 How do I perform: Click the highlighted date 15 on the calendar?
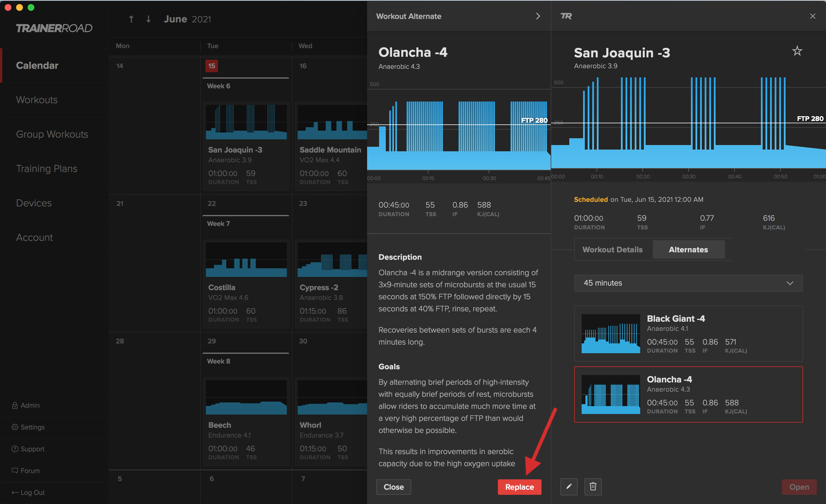pyautogui.click(x=212, y=66)
